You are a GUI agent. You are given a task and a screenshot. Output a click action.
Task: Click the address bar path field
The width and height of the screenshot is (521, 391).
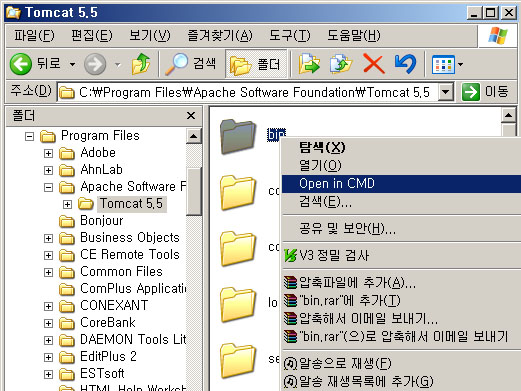tap(248, 92)
